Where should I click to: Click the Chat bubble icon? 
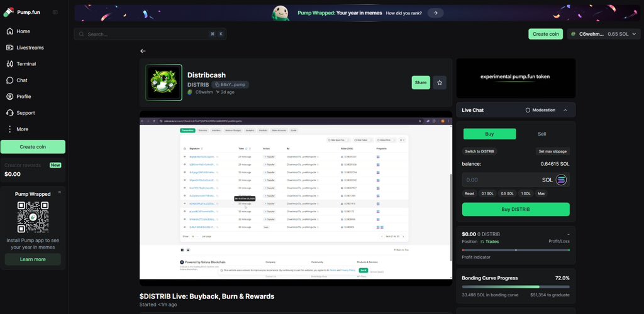(x=10, y=80)
